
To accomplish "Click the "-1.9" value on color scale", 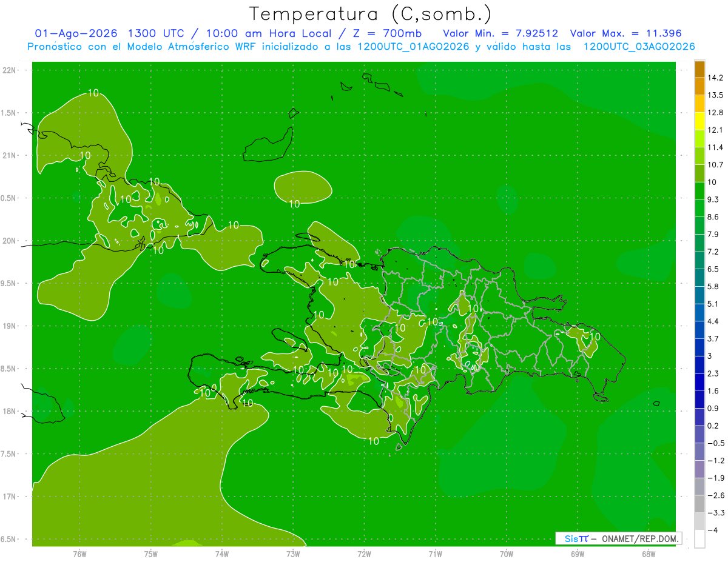I will (715, 478).
